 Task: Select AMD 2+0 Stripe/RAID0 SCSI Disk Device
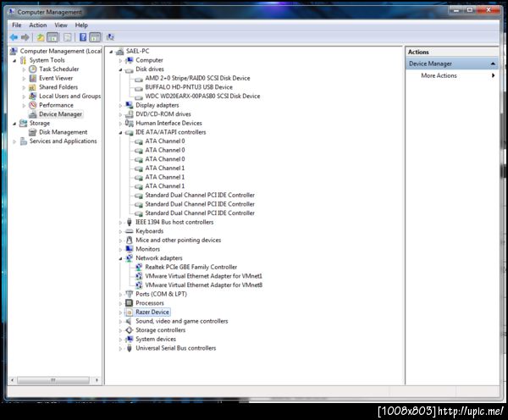(x=197, y=78)
